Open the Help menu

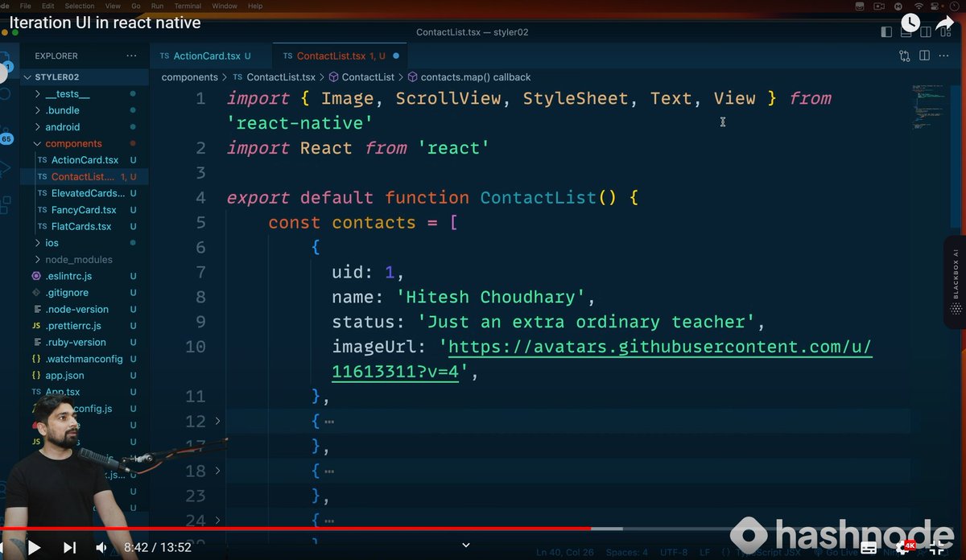pyautogui.click(x=255, y=6)
